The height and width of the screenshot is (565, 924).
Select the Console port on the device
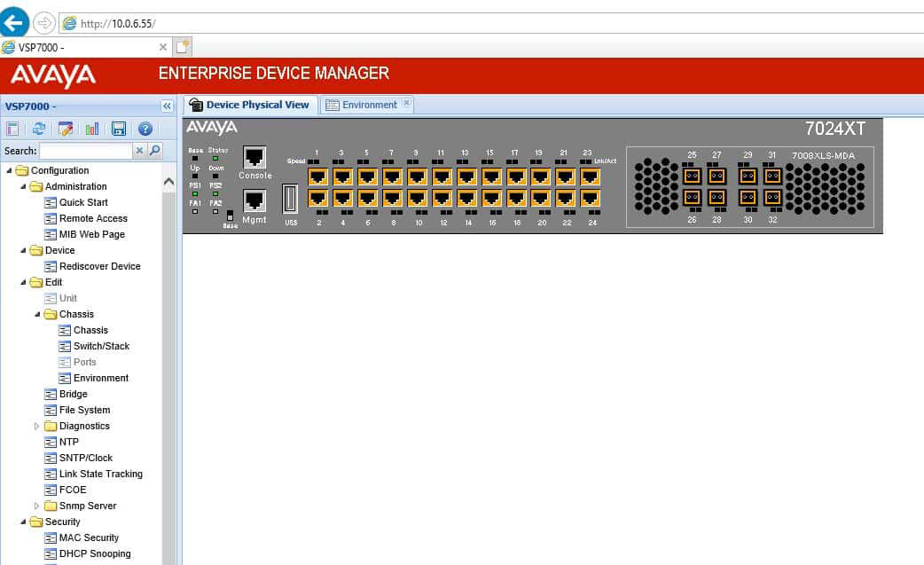254,159
